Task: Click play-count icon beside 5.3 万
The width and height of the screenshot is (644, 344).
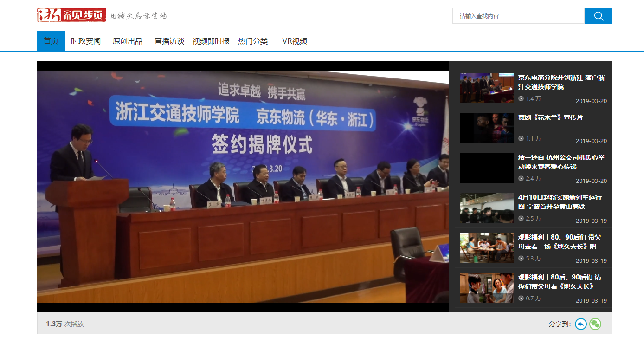Action: pyautogui.click(x=521, y=258)
